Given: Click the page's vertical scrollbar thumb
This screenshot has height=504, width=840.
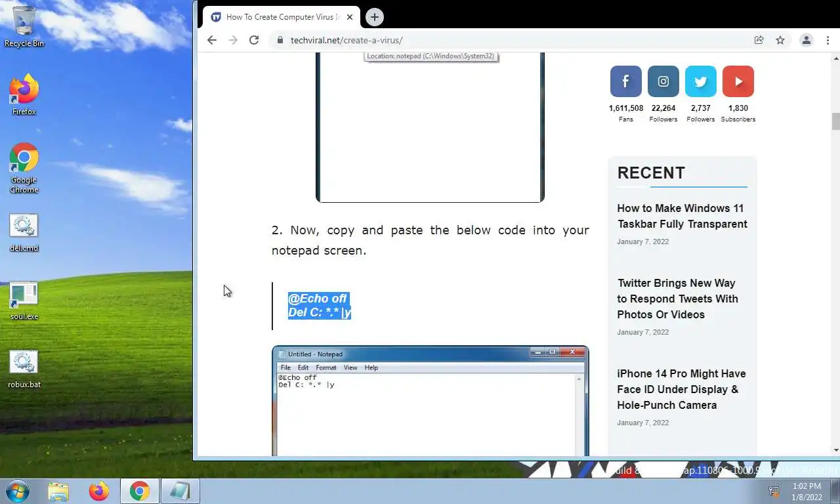Looking at the screenshot, I should coord(835,121).
